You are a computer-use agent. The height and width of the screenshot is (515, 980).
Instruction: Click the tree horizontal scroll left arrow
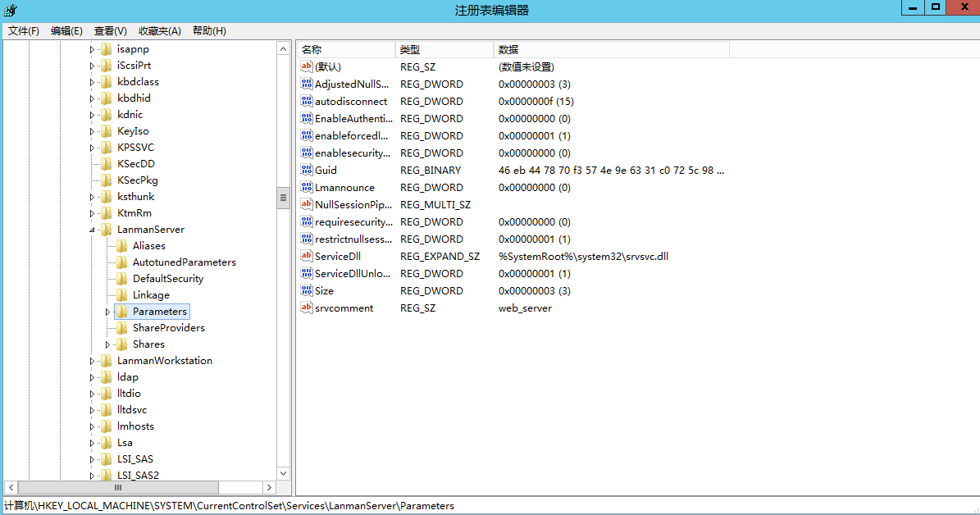(11, 487)
